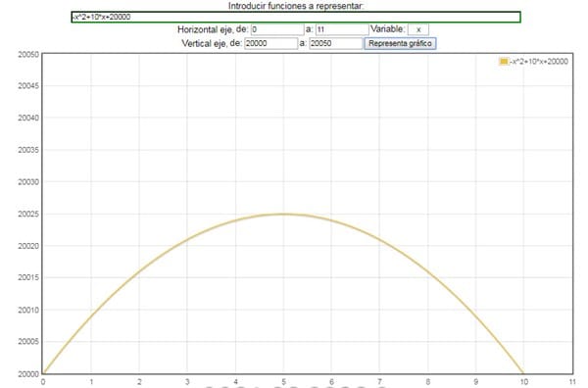Click the y-axis tick label 20035

[28, 150]
